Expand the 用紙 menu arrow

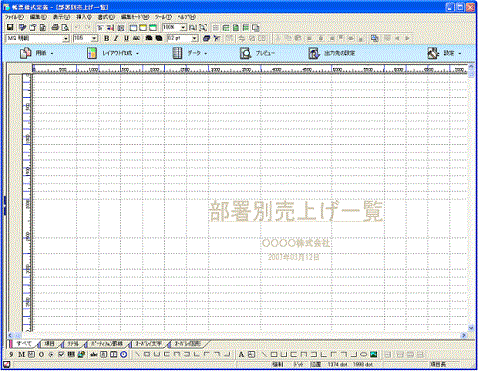click(x=52, y=54)
